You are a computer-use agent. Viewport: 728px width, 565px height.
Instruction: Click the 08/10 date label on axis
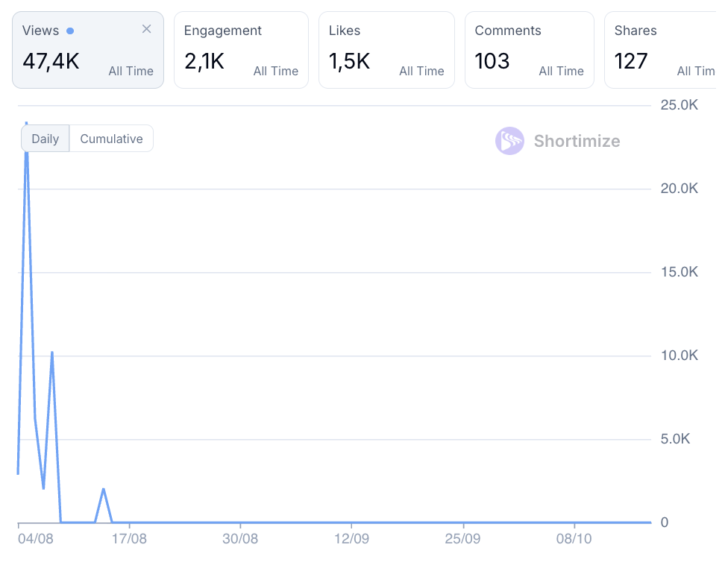(574, 538)
